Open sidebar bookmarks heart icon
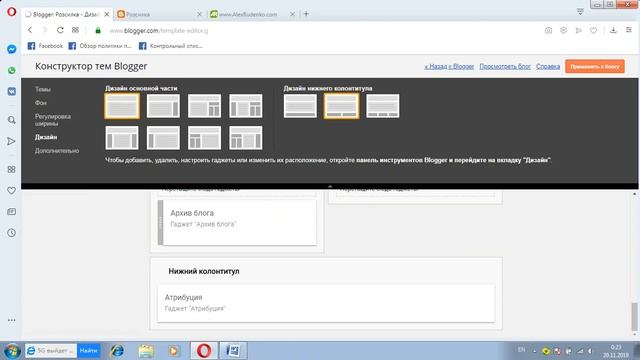Image resolution: width=640 pixels, height=360 pixels. [11, 191]
